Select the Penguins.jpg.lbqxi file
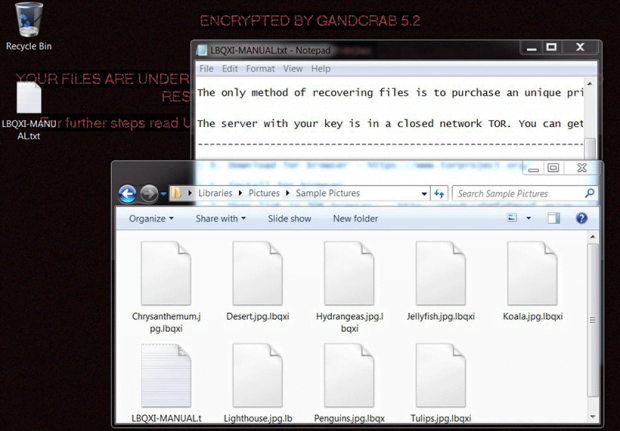Viewport: 620px width, 431px height. click(349, 383)
